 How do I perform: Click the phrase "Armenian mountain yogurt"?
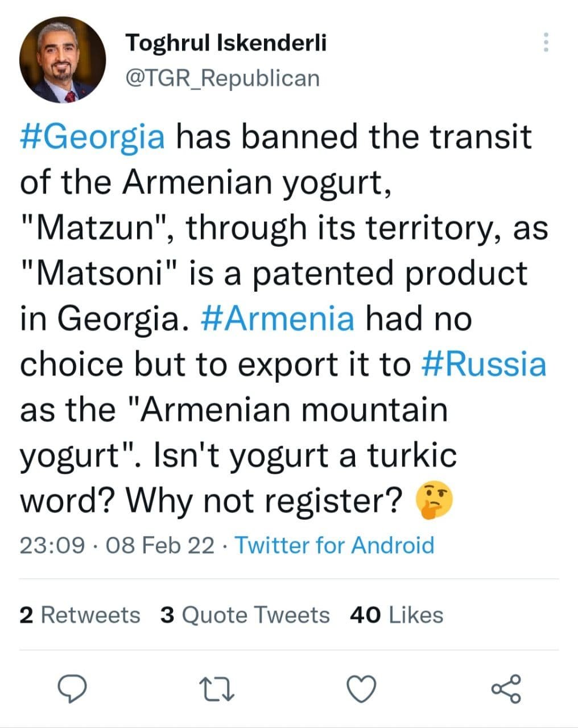(234, 432)
